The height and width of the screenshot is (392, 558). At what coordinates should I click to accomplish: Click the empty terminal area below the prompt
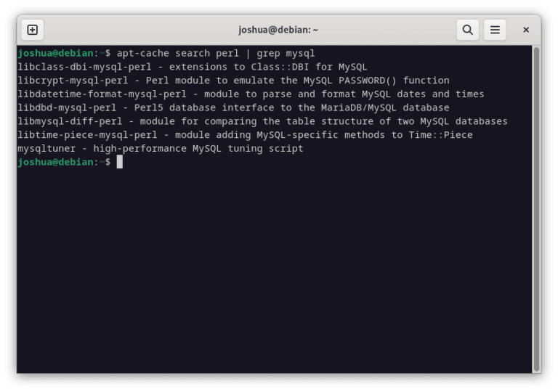click(x=274, y=270)
